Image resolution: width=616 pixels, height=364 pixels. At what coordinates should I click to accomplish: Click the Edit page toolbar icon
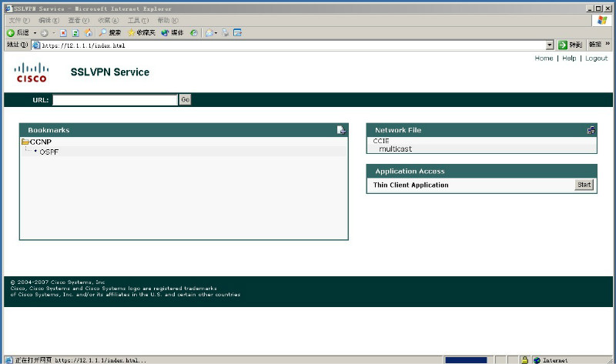click(237, 33)
